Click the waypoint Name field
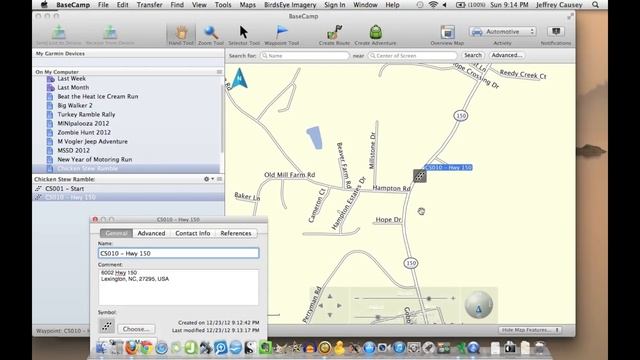The image size is (640, 360). [x=178, y=253]
